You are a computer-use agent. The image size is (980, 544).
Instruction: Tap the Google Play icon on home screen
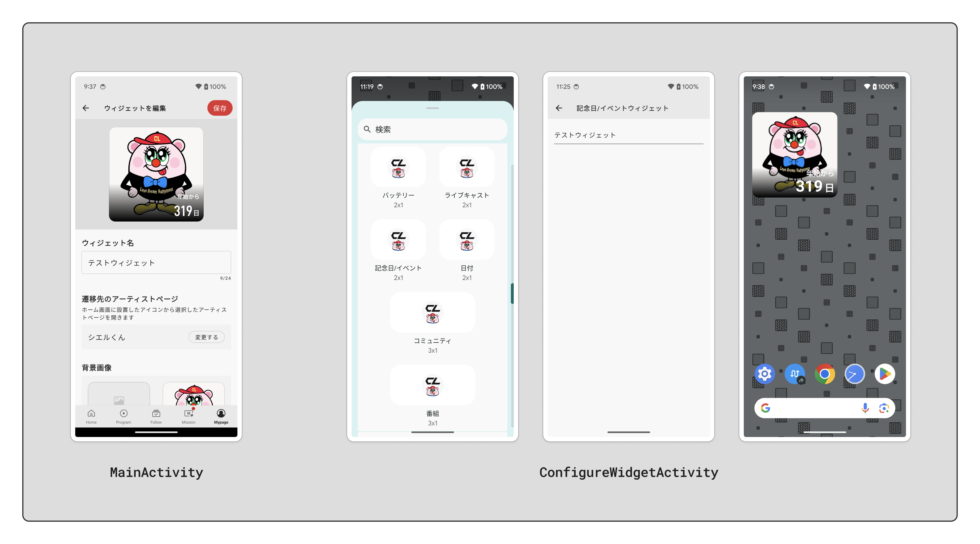885,374
